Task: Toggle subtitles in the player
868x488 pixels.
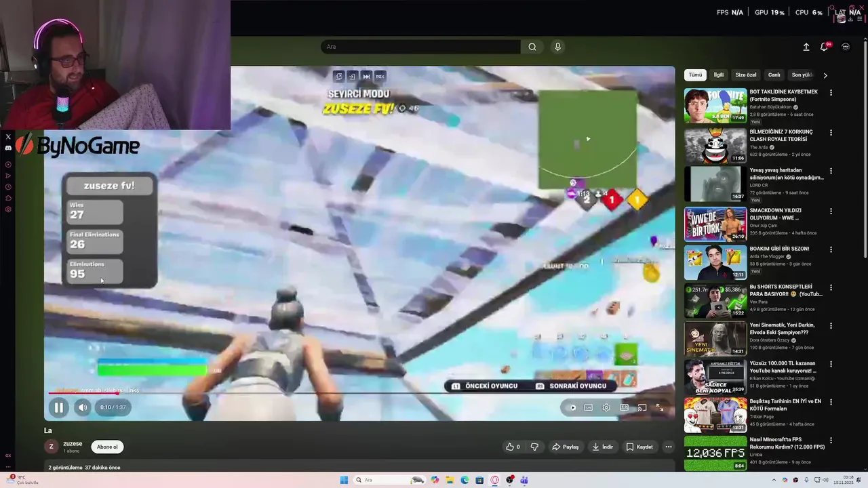Action: (x=588, y=407)
